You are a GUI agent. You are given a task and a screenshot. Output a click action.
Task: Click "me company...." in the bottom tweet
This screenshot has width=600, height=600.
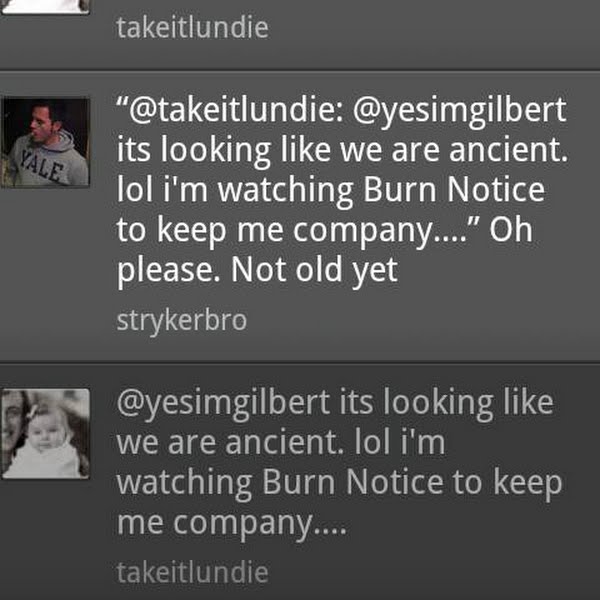click(x=231, y=522)
